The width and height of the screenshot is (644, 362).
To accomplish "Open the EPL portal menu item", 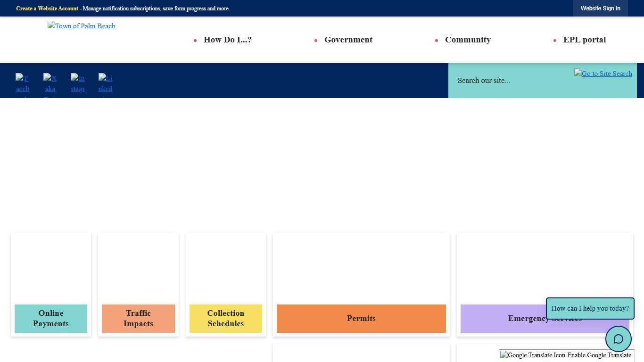I will (584, 40).
